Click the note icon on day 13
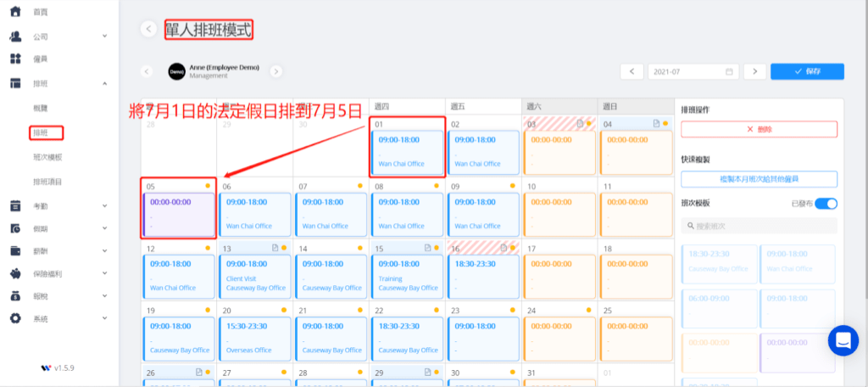 pyautogui.click(x=275, y=248)
